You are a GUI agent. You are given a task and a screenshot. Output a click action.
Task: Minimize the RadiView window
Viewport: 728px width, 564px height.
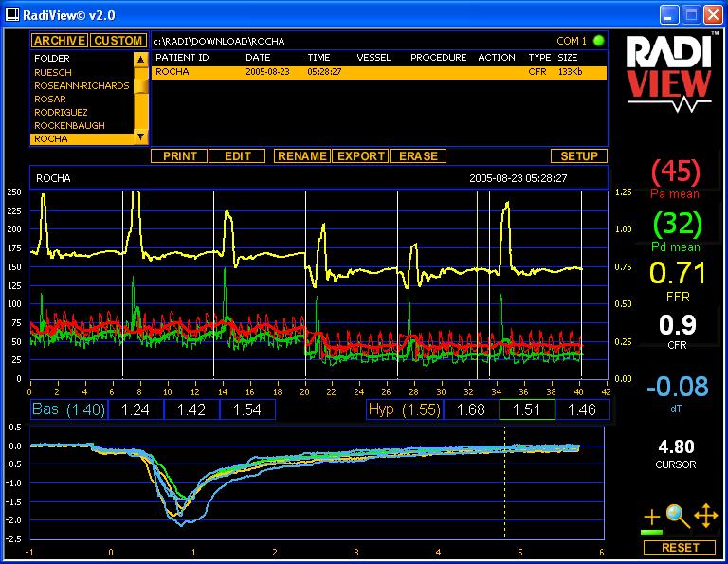[x=669, y=15]
